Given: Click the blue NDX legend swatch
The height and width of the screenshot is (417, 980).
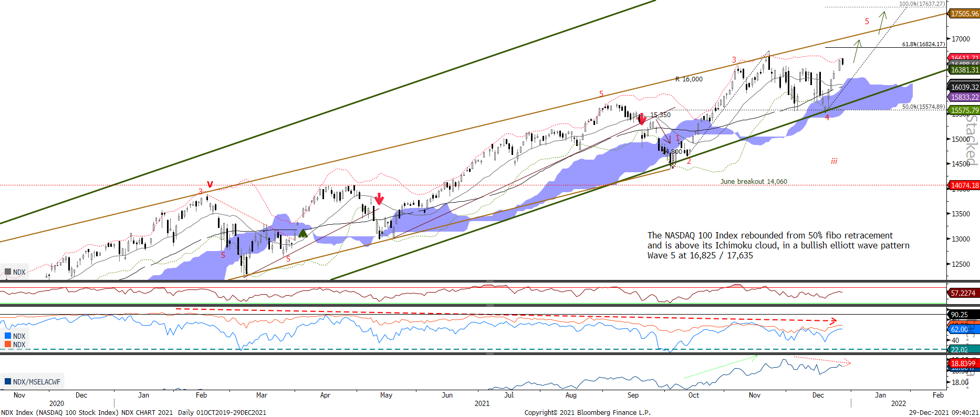Looking at the screenshot, I should click(8, 336).
